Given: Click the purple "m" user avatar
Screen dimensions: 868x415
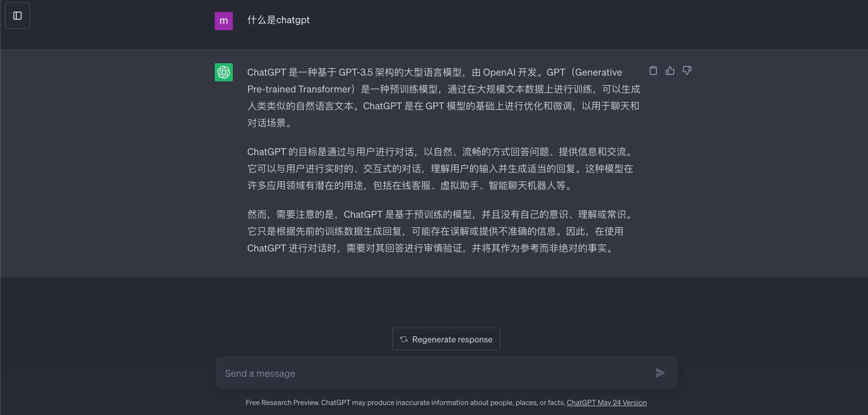Looking at the screenshot, I should pos(224,21).
